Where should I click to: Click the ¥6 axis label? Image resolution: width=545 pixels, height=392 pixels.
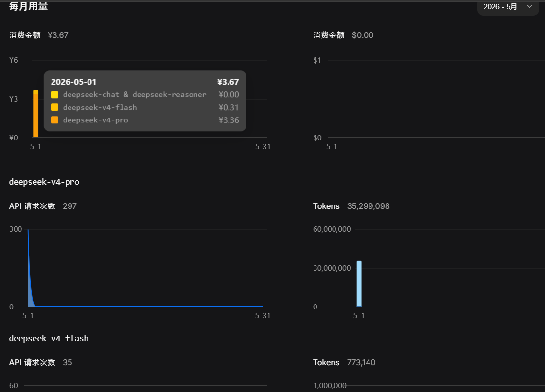[x=13, y=60]
